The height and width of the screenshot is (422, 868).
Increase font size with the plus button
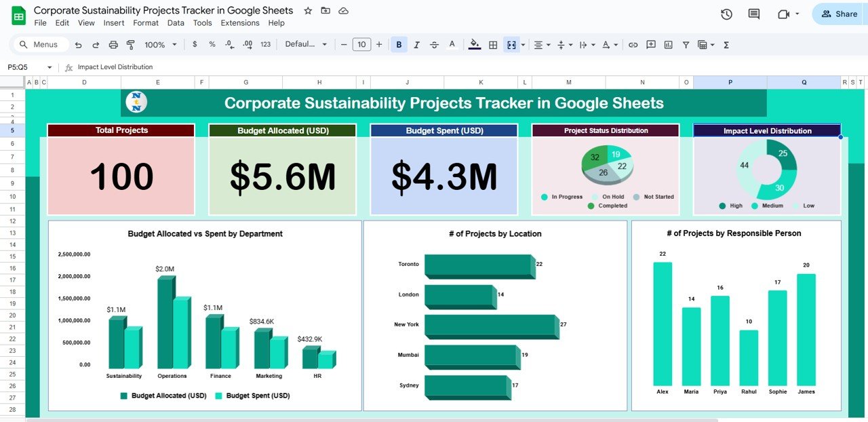pyautogui.click(x=378, y=44)
